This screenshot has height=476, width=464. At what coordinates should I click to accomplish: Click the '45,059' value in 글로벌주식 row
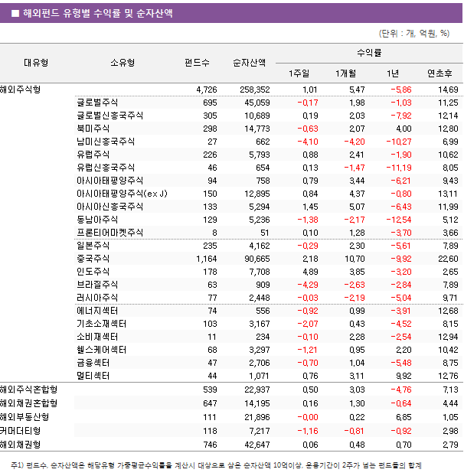(257, 103)
